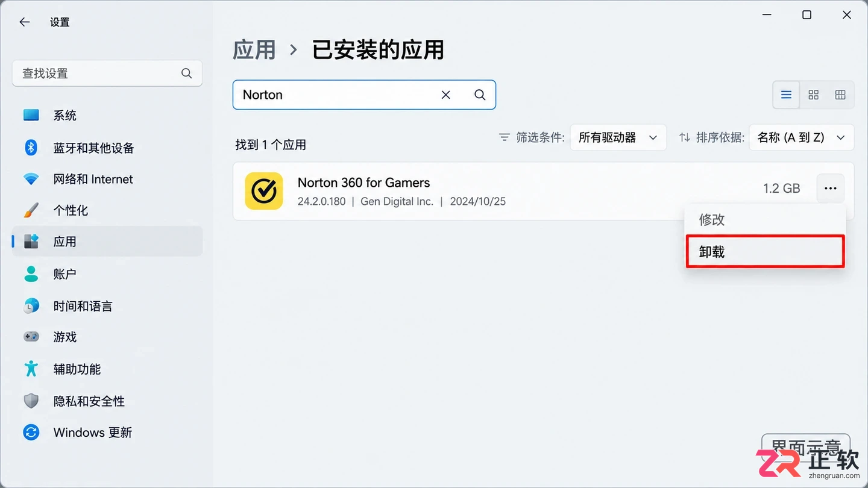Click the 1.2 GB size value
This screenshot has height=488, width=868.
782,189
